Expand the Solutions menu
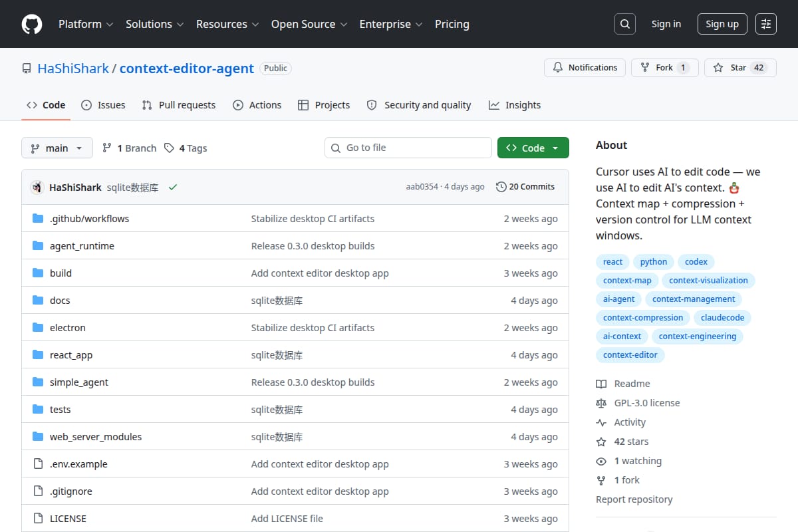798x532 pixels. coord(154,24)
